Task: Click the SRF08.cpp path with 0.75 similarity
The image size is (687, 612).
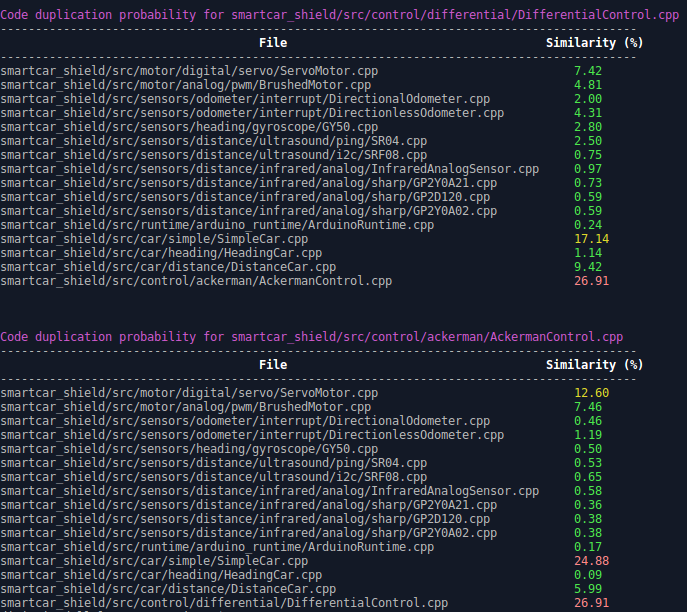Action: click(x=214, y=155)
